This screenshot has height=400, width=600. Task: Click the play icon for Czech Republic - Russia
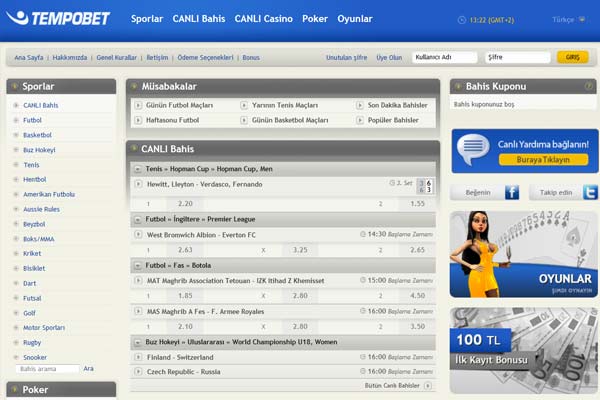tap(138, 372)
